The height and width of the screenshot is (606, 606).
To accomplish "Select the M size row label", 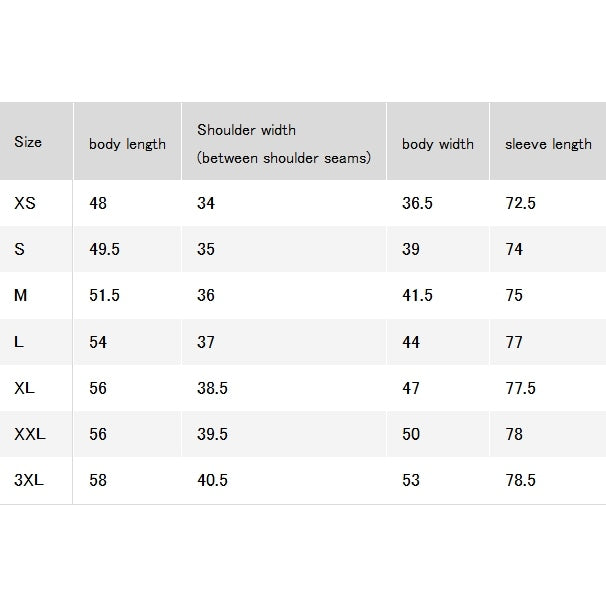I will pos(20,295).
